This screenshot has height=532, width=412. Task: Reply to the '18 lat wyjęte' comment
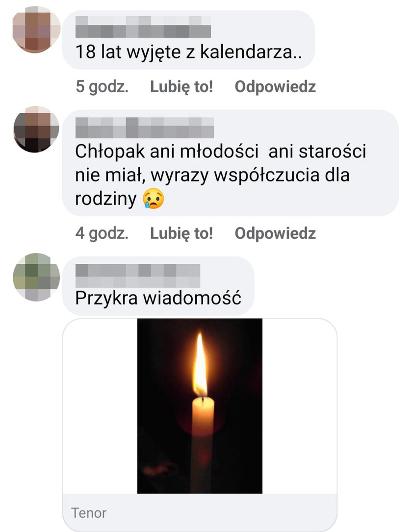[x=275, y=86]
